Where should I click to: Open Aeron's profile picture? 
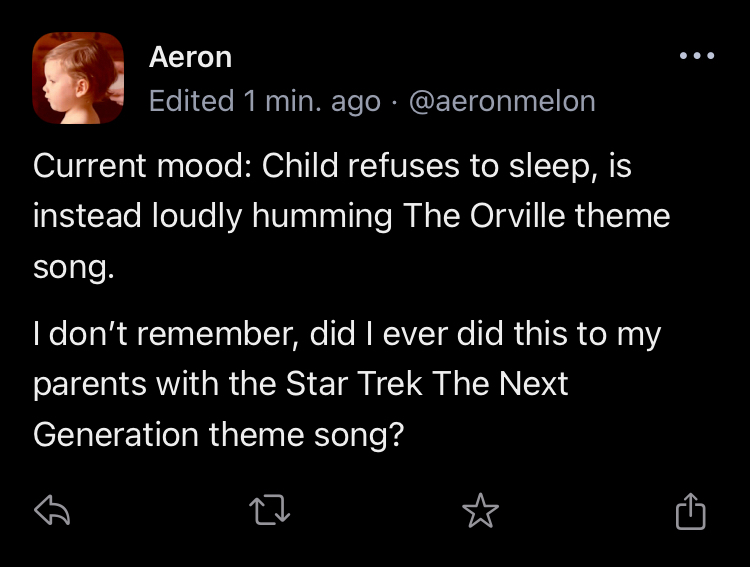pos(78,78)
